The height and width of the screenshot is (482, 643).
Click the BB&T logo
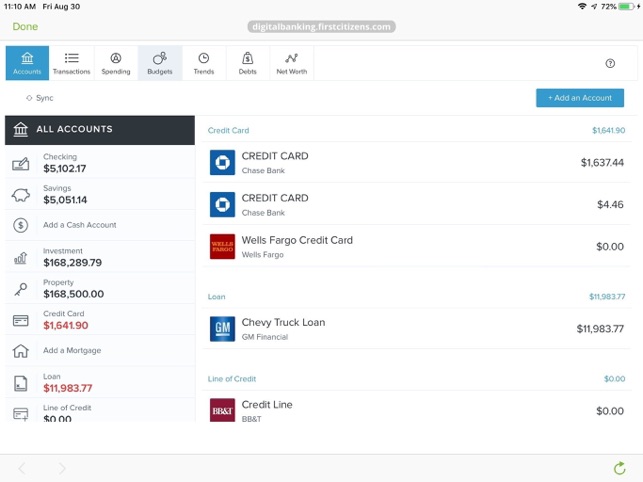[222, 410]
